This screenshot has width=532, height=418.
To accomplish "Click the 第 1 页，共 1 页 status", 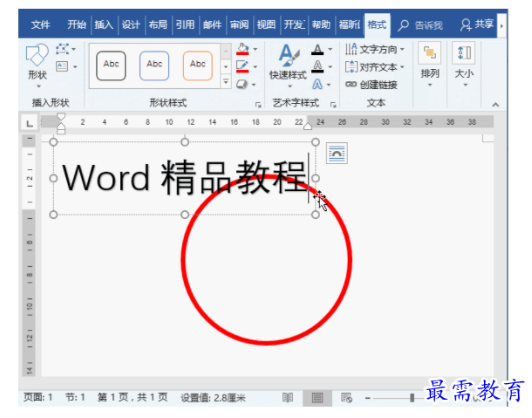I will pyautogui.click(x=133, y=397).
